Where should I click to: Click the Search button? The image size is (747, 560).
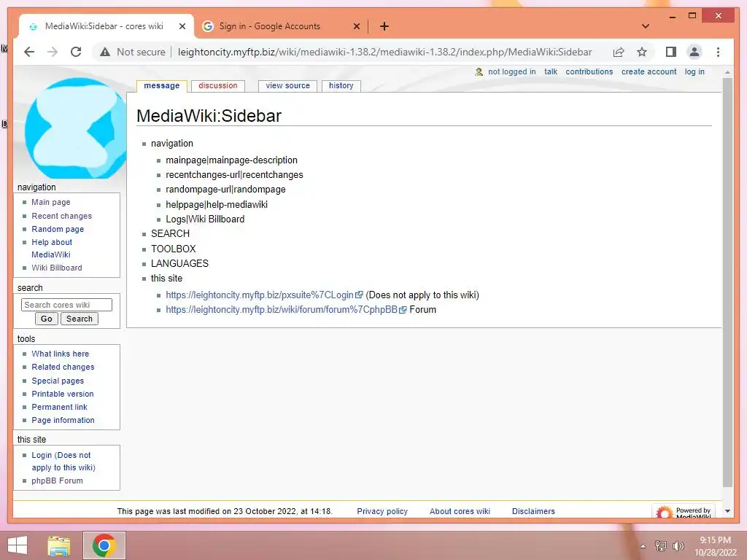(79, 319)
